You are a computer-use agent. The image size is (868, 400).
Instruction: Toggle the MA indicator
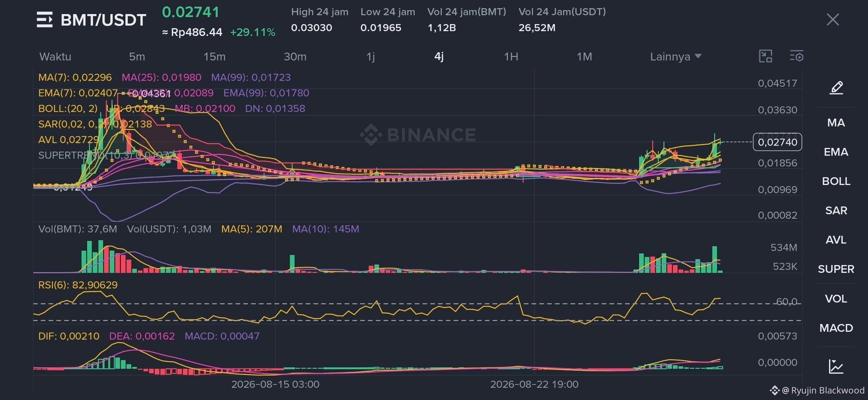(x=836, y=123)
